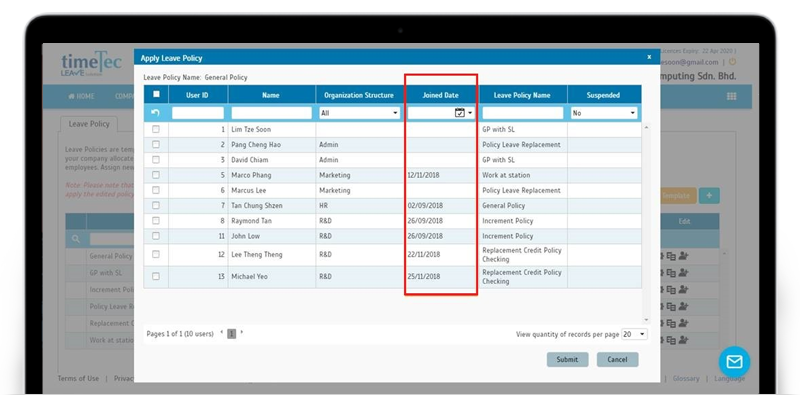Open the Organization Structure 'All' dropdown
The width and height of the screenshot is (800, 395).
(360, 113)
